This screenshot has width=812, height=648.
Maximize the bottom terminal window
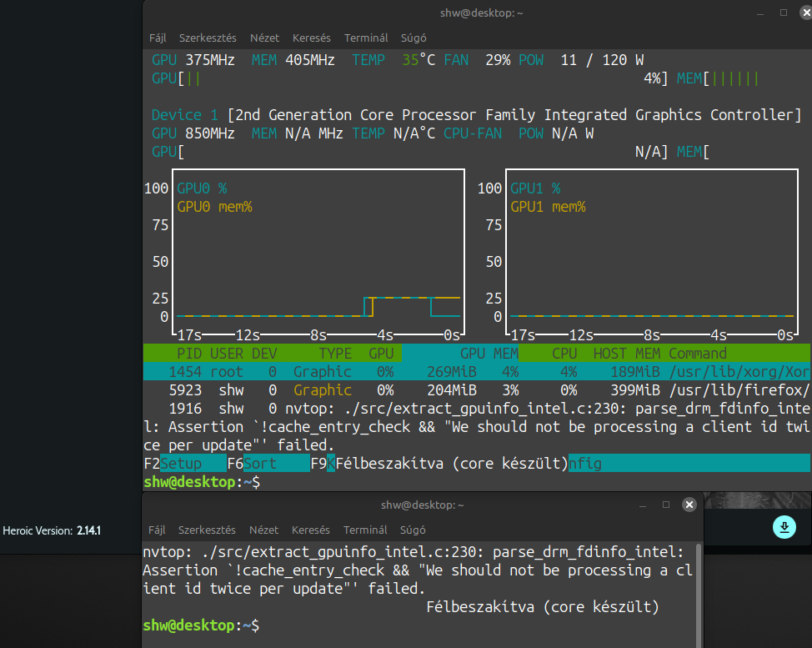point(666,505)
